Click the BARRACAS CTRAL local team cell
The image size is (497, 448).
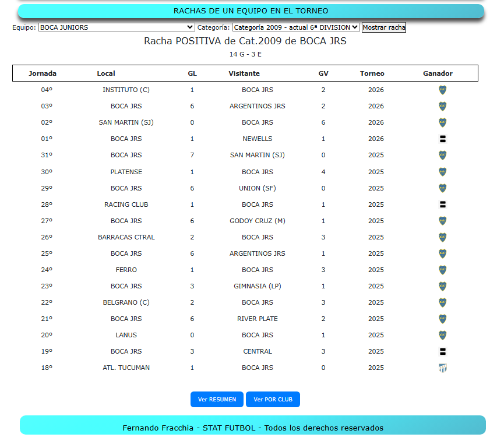(x=126, y=237)
